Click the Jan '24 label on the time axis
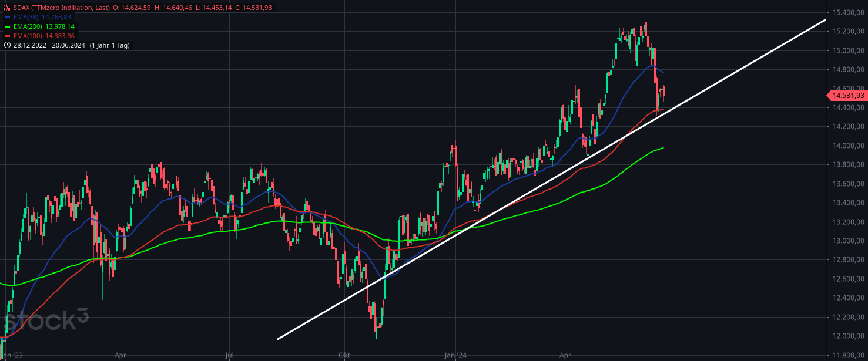The image size is (868, 361). [454, 355]
